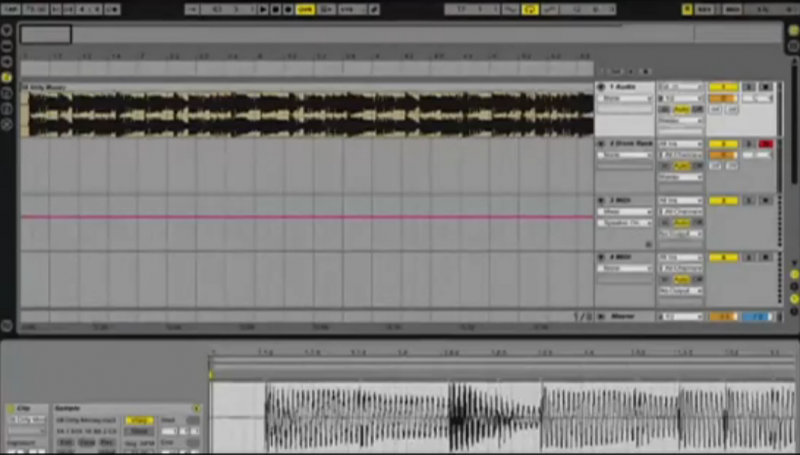Click the time signature field
The height and width of the screenshot is (455, 800).
(x=89, y=9)
